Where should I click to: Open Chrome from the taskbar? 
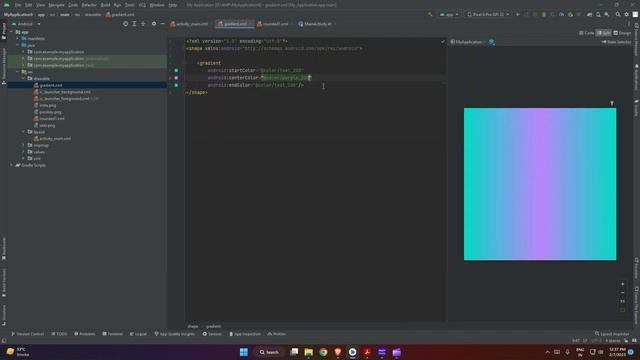click(323, 352)
